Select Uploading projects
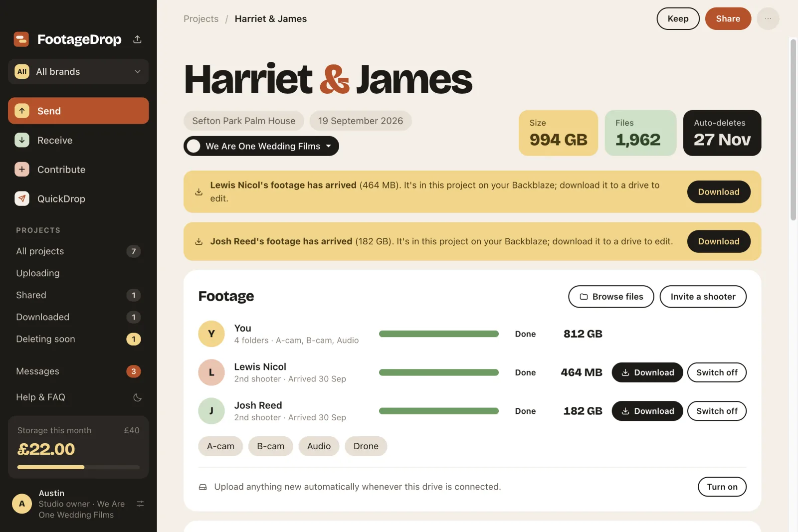The width and height of the screenshot is (798, 532). pos(78,273)
